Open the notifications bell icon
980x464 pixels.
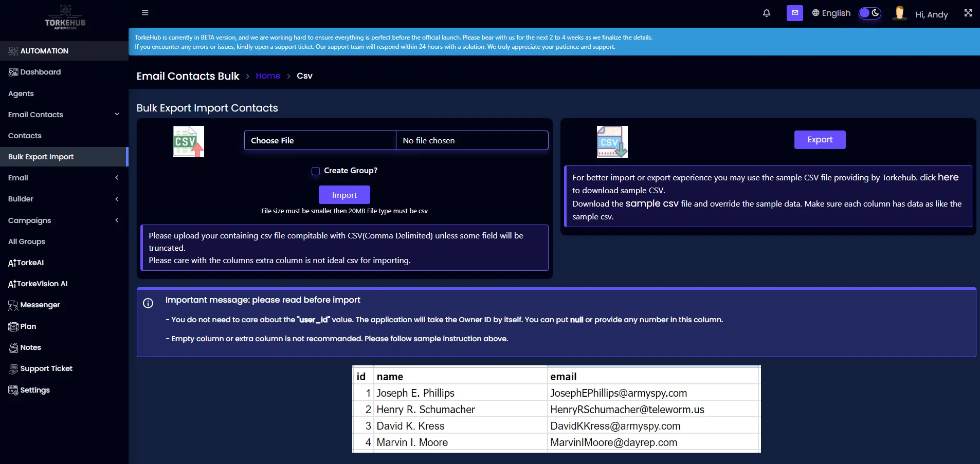click(767, 13)
